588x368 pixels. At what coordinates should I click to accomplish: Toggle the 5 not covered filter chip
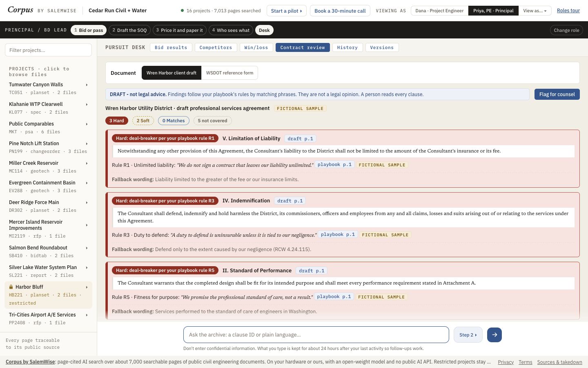tap(212, 121)
